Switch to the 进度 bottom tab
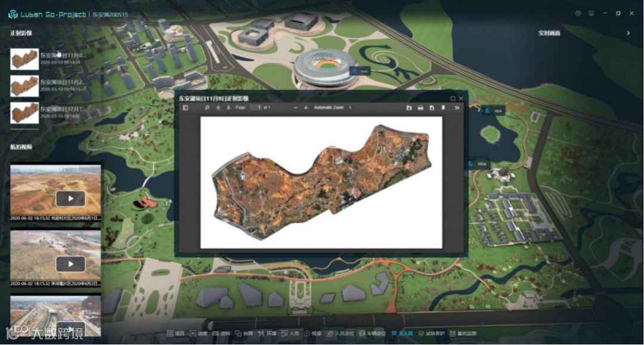Screen dimensions: 644x345 (199, 334)
